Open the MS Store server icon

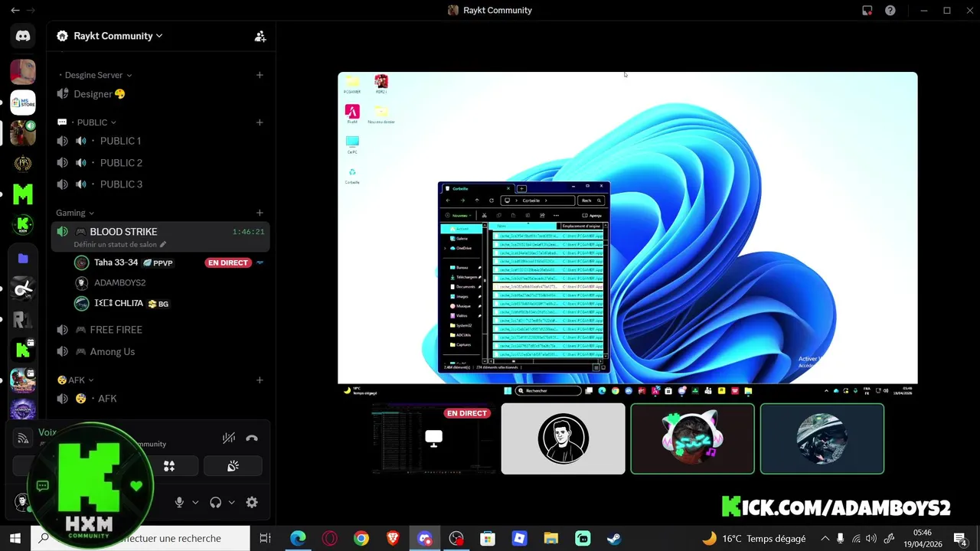click(x=23, y=103)
